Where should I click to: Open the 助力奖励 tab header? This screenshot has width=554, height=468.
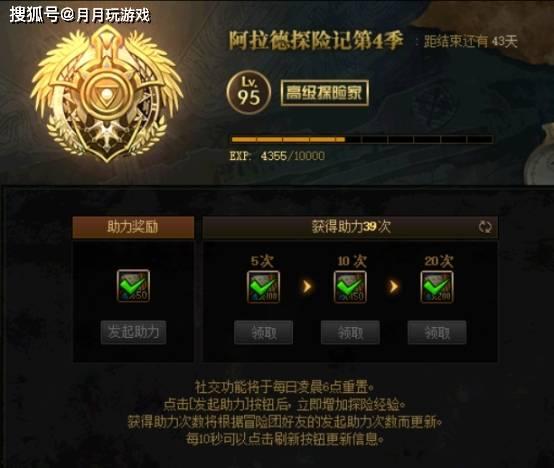(133, 227)
